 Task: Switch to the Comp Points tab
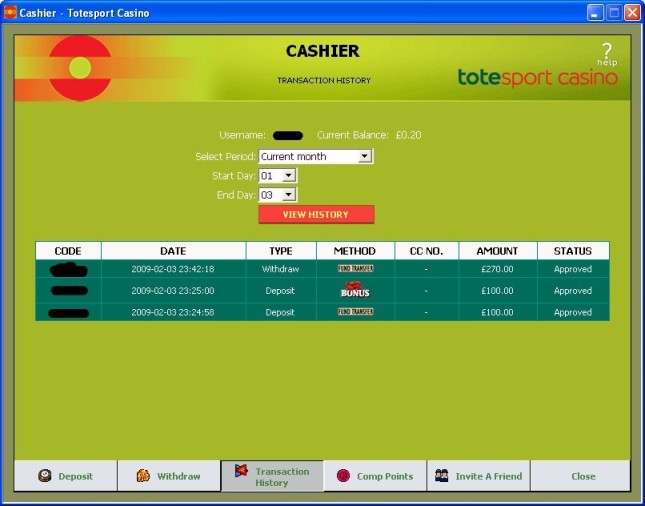pyautogui.click(x=375, y=476)
